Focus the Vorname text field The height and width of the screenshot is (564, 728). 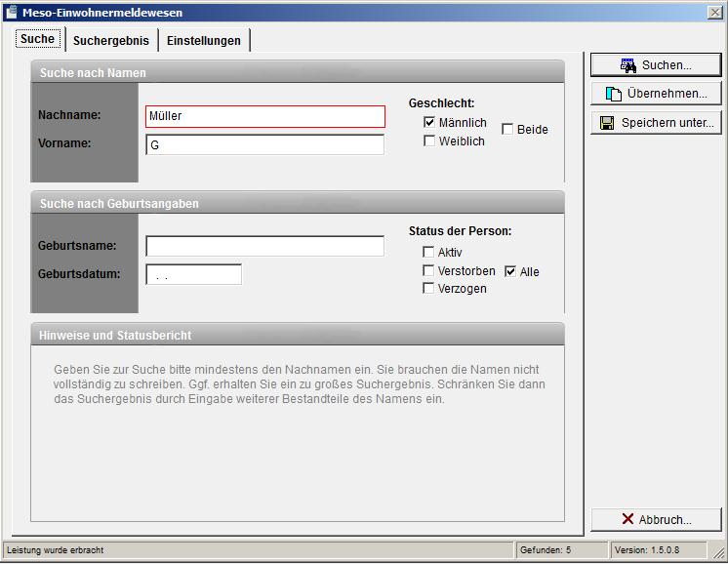coord(264,145)
